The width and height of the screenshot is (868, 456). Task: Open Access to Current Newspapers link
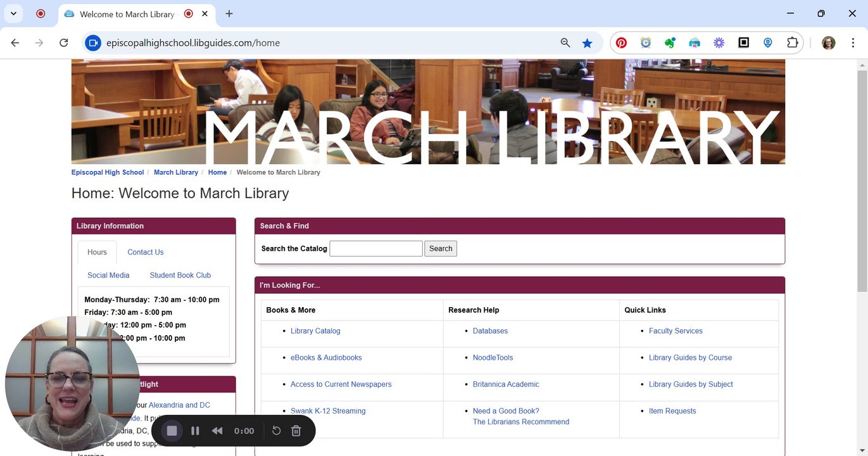pyautogui.click(x=341, y=384)
